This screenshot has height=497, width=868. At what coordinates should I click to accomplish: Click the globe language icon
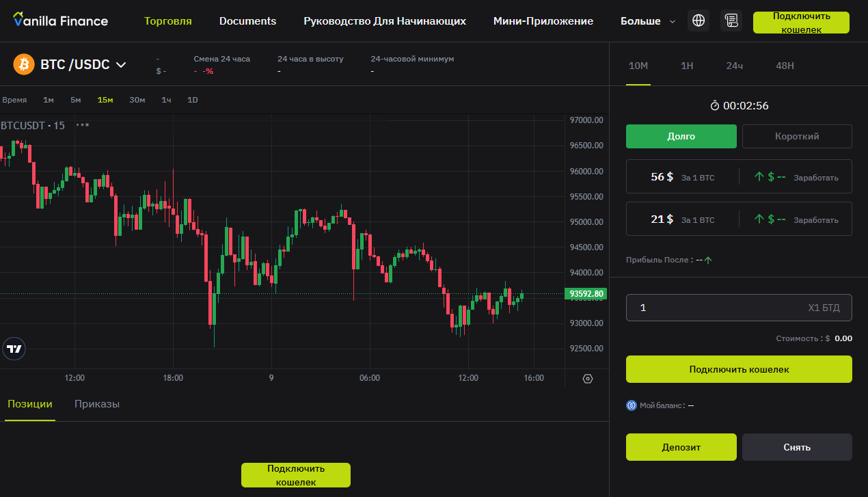[x=699, y=21]
